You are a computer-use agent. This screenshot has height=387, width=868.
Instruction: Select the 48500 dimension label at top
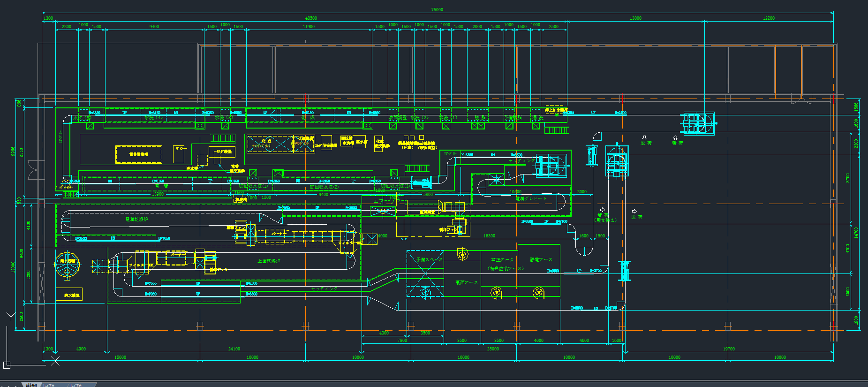pyautogui.click(x=311, y=18)
